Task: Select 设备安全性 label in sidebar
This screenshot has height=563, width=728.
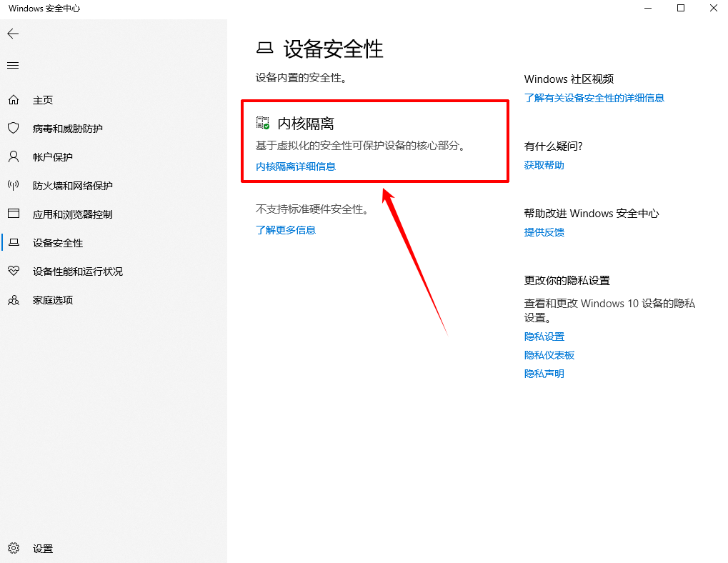Action: click(x=58, y=243)
